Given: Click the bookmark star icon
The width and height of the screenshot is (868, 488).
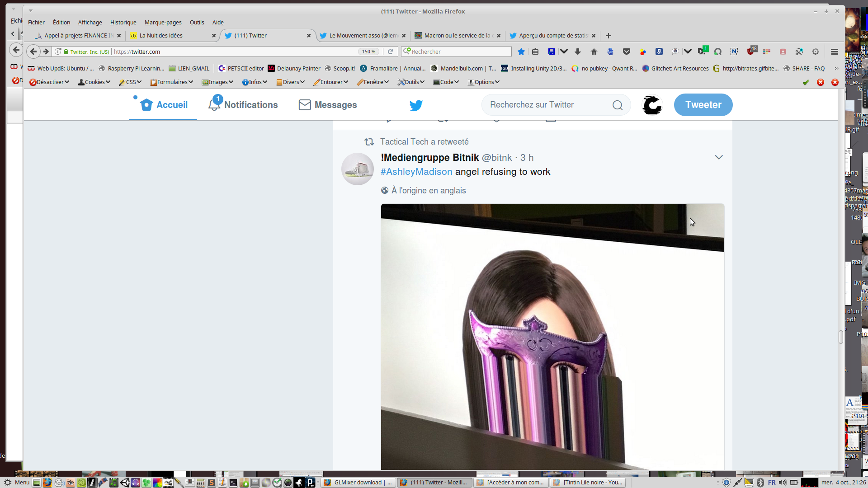Looking at the screenshot, I should coord(521,52).
